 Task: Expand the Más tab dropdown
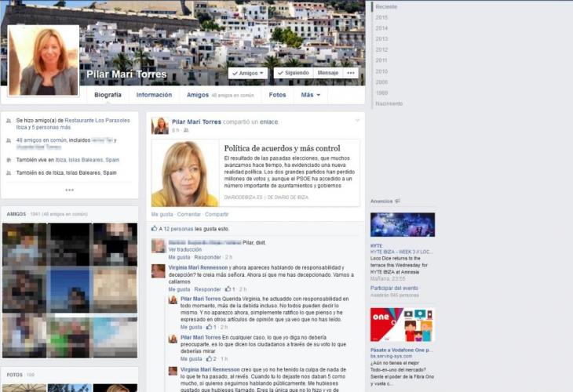(x=310, y=95)
